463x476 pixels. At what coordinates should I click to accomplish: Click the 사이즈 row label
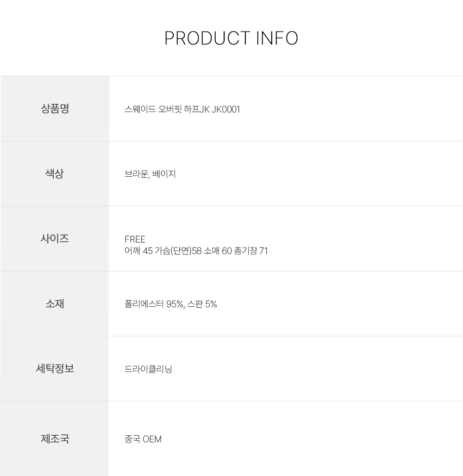click(x=55, y=239)
